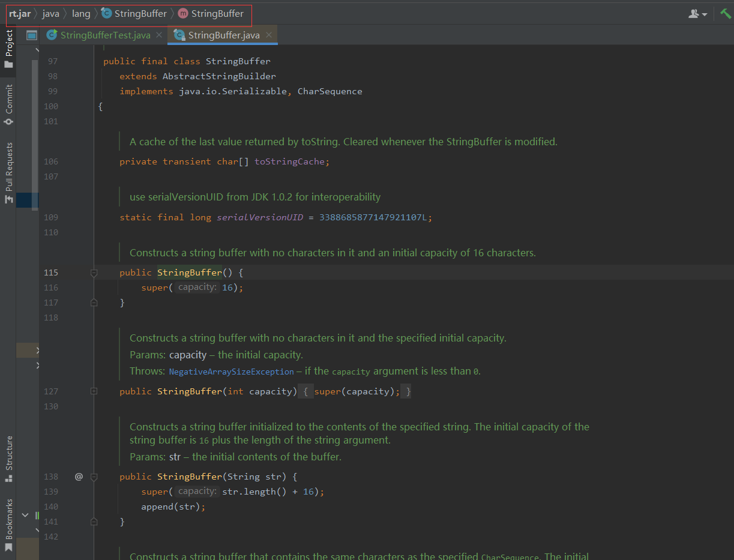734x560 pixels.
Task: Expand the folded StringBuffer(int capacity) constructor
Action: pos(94,391)
